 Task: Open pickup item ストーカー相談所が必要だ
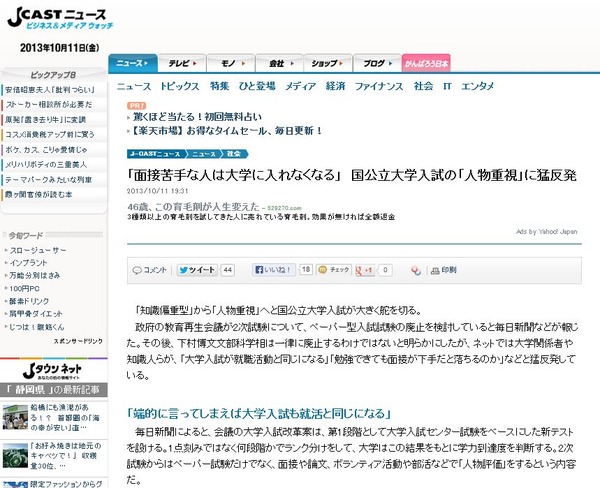(49, 104)
